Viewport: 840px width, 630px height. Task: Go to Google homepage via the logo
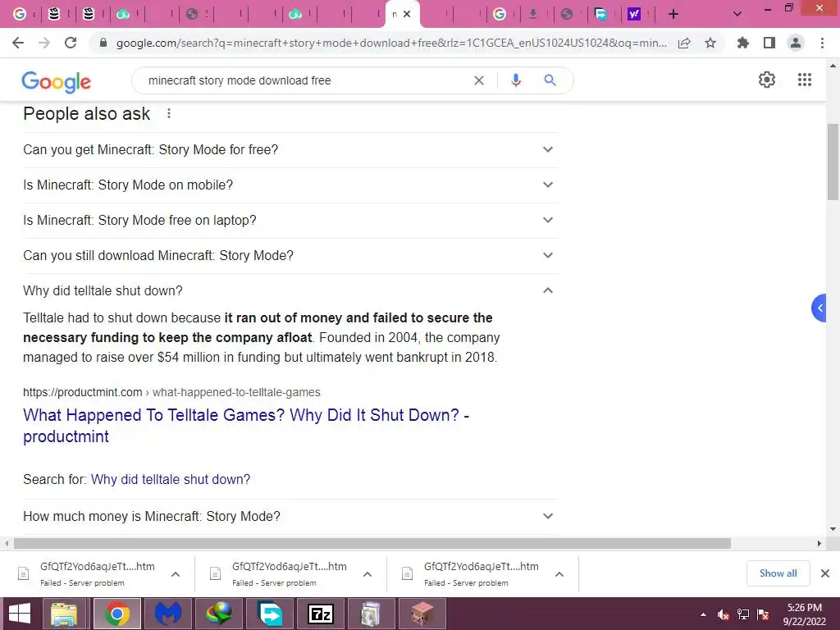coord(57,81)
